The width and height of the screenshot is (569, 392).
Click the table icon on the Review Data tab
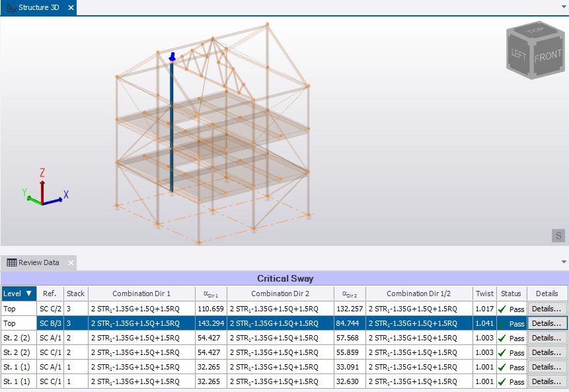click(x=11, y=262)
